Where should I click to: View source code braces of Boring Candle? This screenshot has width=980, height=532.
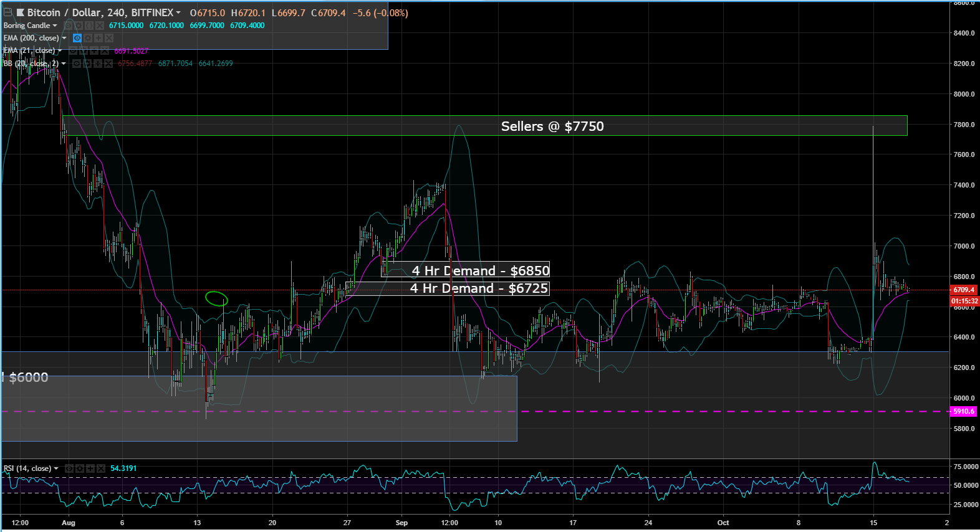[x=89, y=26]
